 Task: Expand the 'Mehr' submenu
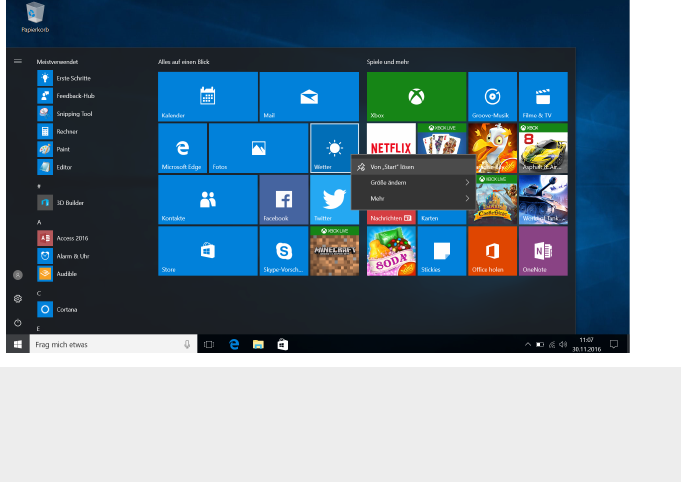point(413,198)
